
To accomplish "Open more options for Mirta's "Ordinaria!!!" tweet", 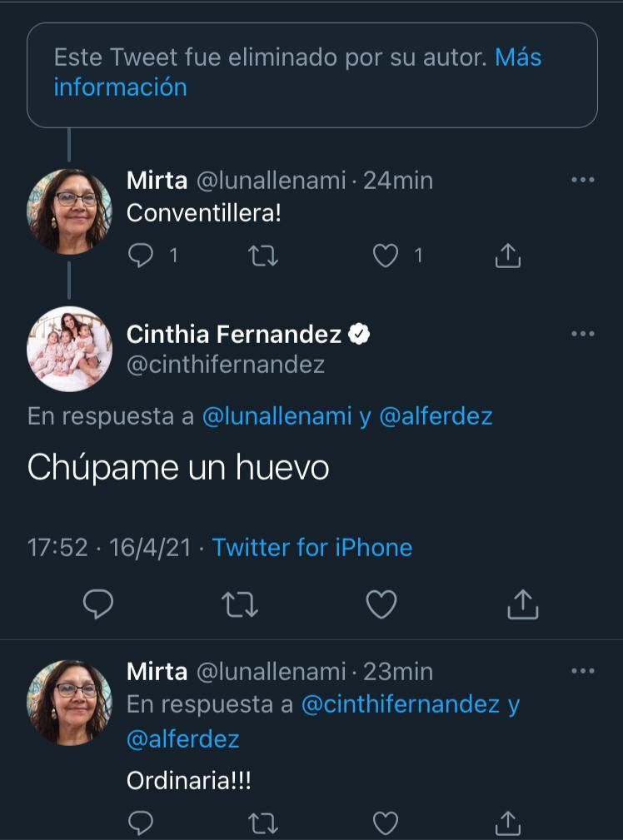I will (583, 671).
